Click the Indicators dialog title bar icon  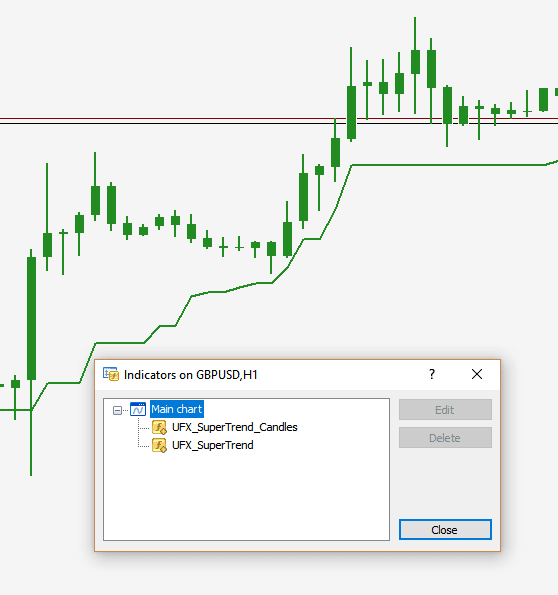[111, 375]
